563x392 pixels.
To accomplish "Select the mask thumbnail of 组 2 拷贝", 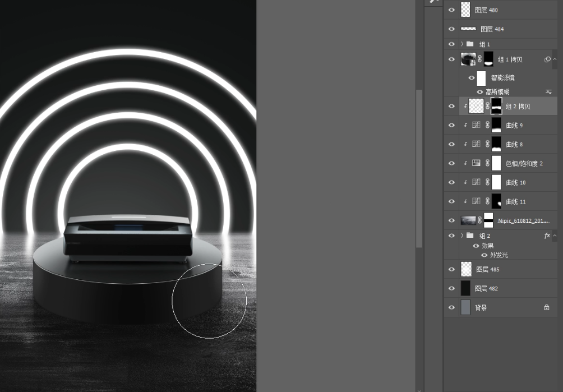I will pyautogui.click(x=496, y=106).
